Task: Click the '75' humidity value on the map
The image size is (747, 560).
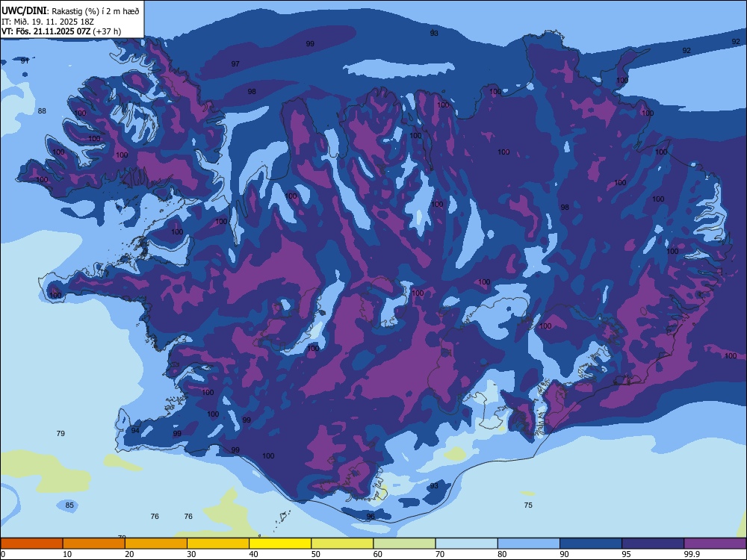Action: pos(528,505)
